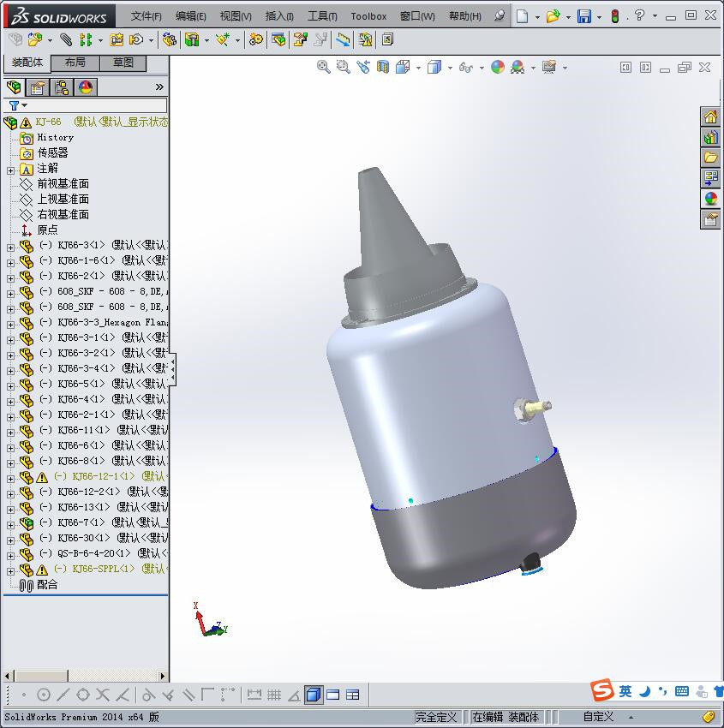The width and height of the screenshot is (724, 728).
Task: Click the Save floppy disk icon
Action: click(584, 16)
